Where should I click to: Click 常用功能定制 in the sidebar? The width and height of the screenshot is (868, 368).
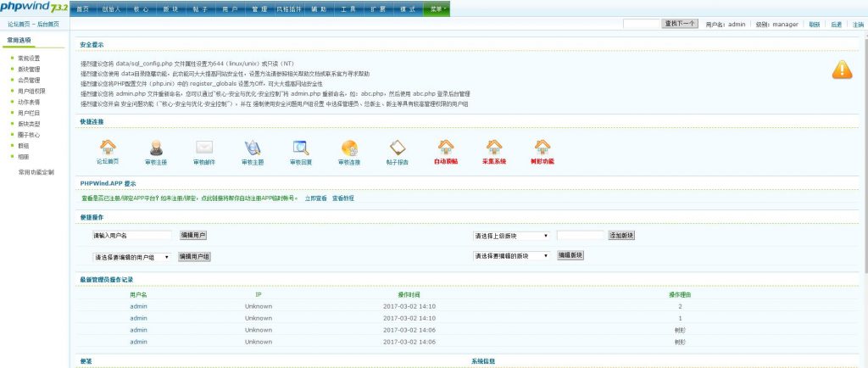[36, 172]
